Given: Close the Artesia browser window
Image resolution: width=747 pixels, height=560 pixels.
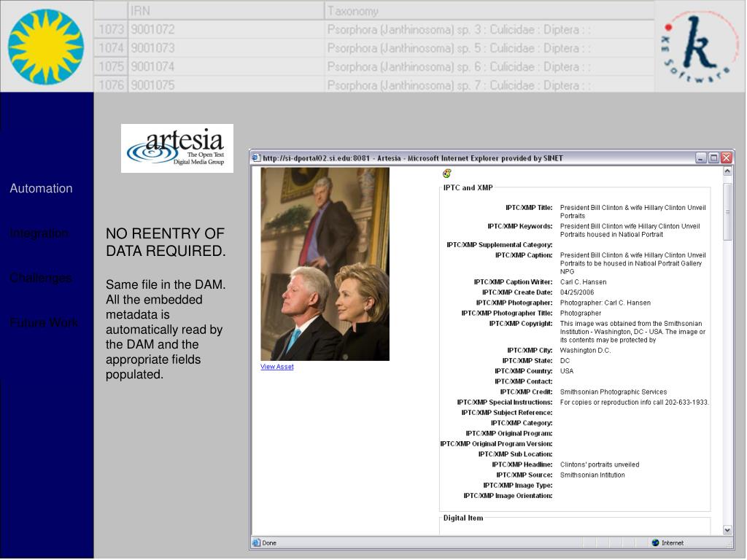Looking at the screenshot, I should click(727, 158).
